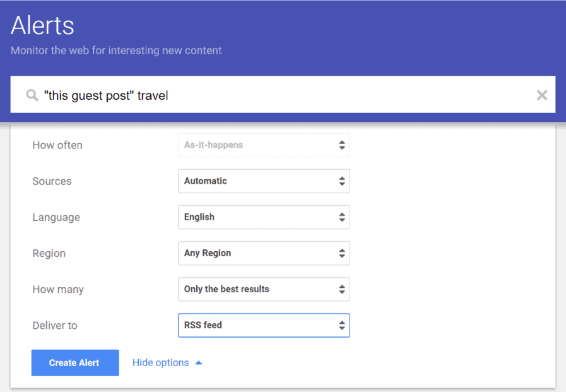Click the up triangle next to Hide options
The image size is (566, 392).
[198, 362]
